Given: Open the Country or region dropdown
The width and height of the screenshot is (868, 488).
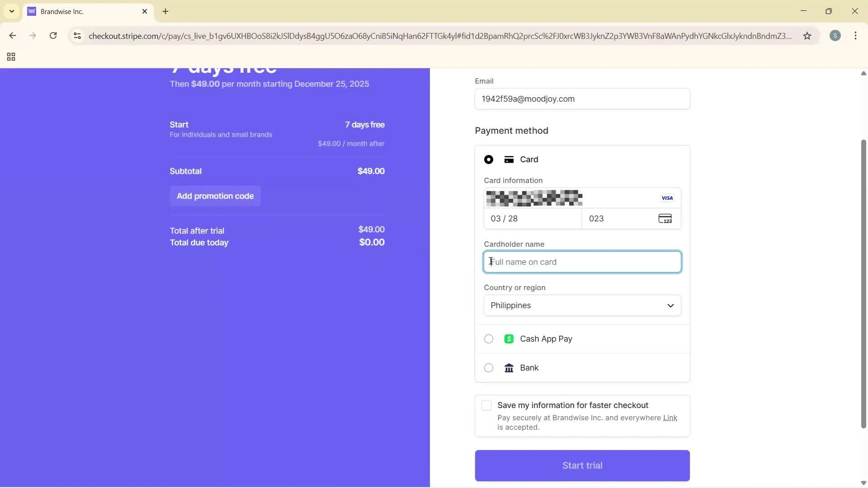Looking at the screenshot, I should click(581, 305).
